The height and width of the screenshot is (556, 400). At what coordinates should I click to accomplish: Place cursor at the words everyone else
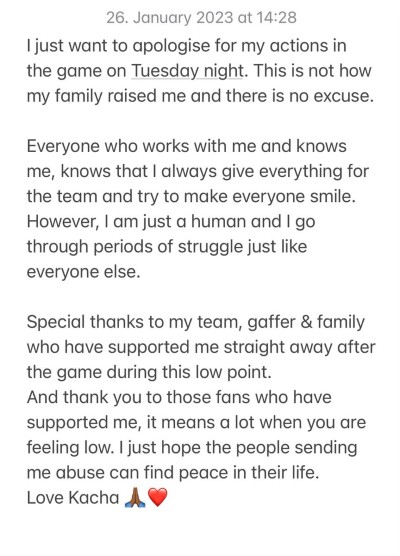click(x=84, y=272)
